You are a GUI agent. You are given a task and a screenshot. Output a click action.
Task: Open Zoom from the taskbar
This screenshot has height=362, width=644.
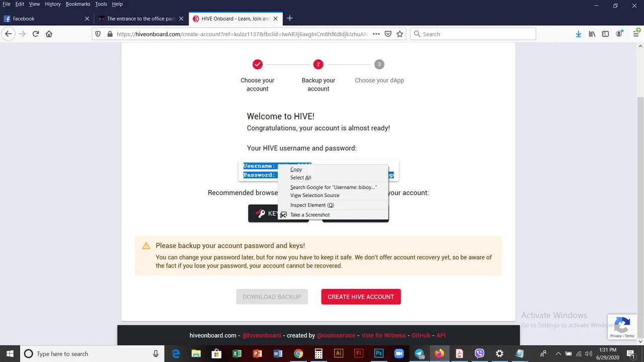tap(399, 353)
